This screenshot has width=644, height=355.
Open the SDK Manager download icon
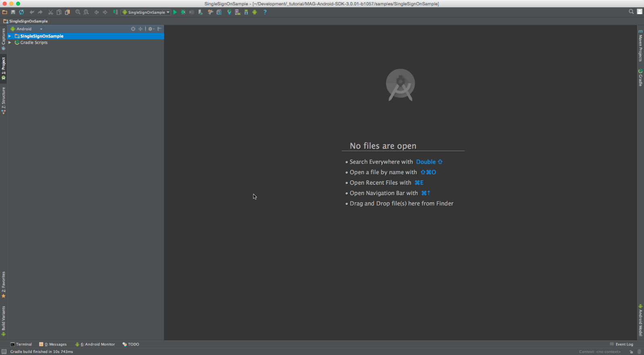pos(246,12)
